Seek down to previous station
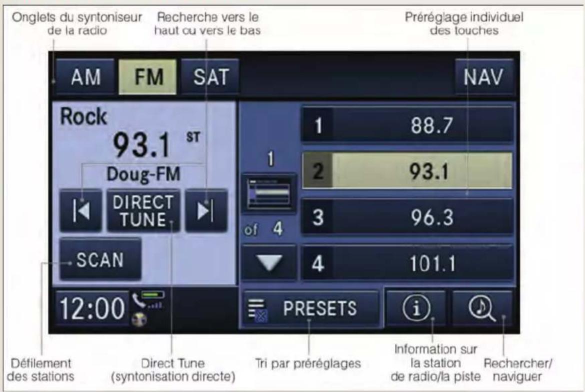 [x=81, y=210]
